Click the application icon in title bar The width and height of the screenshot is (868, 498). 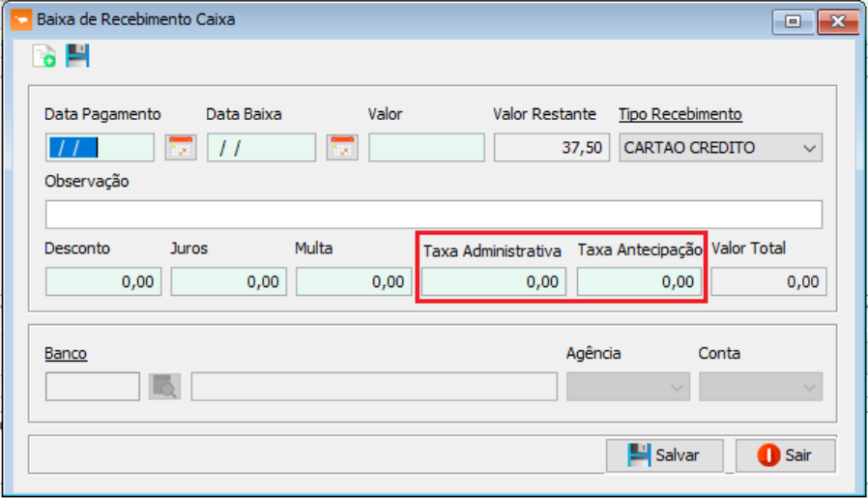coord(18,19)
